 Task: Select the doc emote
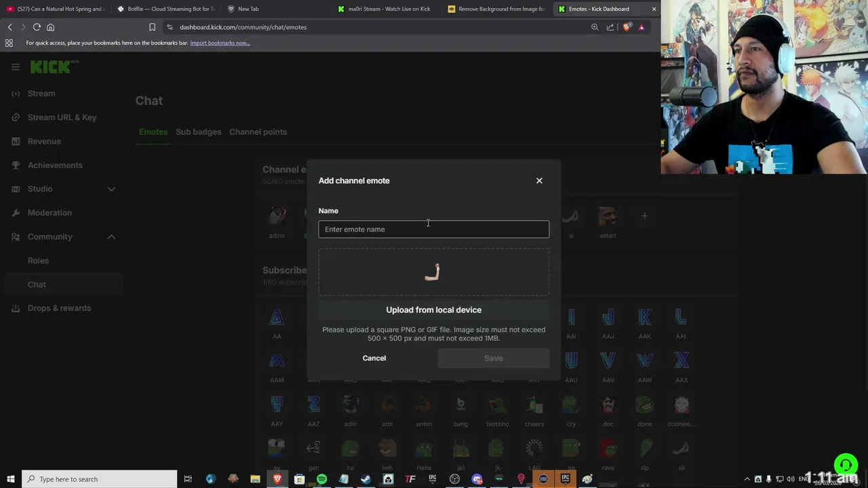click(x=608, y=405)
